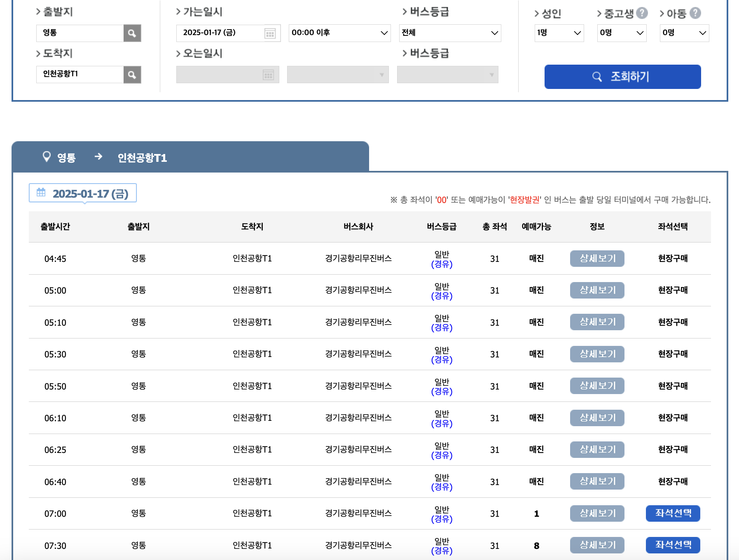This screenshot has height=560, width=739.
Task: Click the 출발지 input showing 영통
Action: 78,33
